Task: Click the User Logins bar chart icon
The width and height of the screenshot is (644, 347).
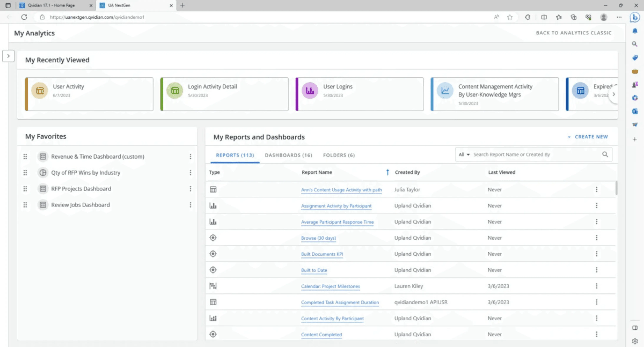Action: click(x=310, y=91)
